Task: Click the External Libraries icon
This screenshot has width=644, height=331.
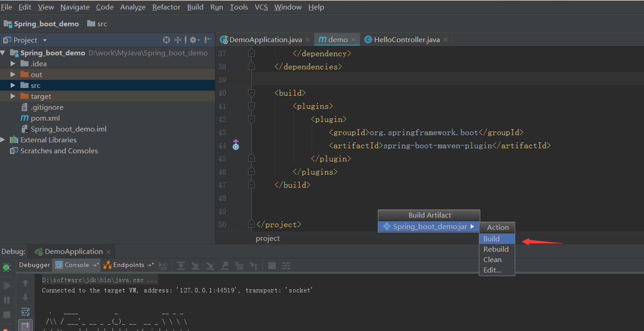Action: pyautogui.click(x=14, y=140)
